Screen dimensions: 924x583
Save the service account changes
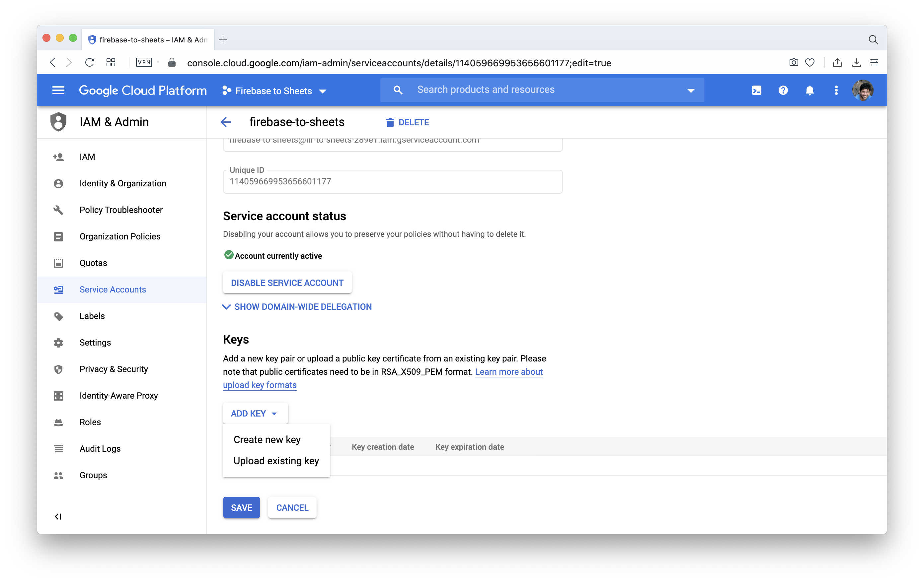[241, 507]
